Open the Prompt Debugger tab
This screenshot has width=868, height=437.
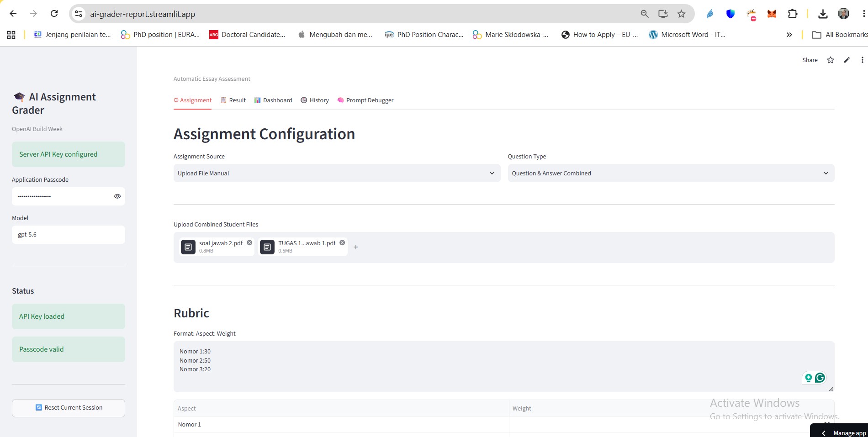[365, 100]
